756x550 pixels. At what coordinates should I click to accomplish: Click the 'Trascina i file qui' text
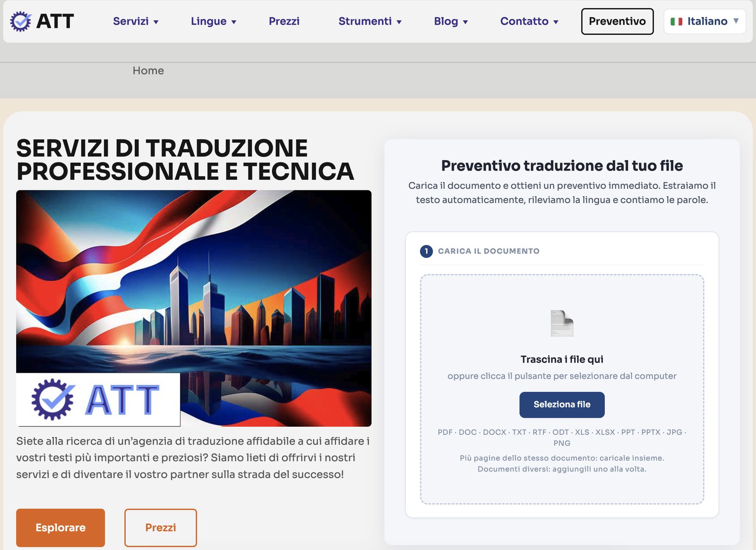(x=562, y=359)
